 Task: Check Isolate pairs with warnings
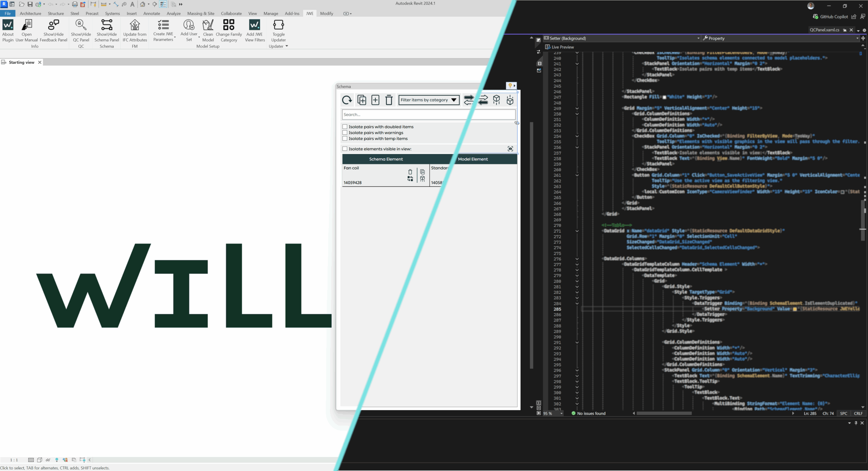(345, 132)
